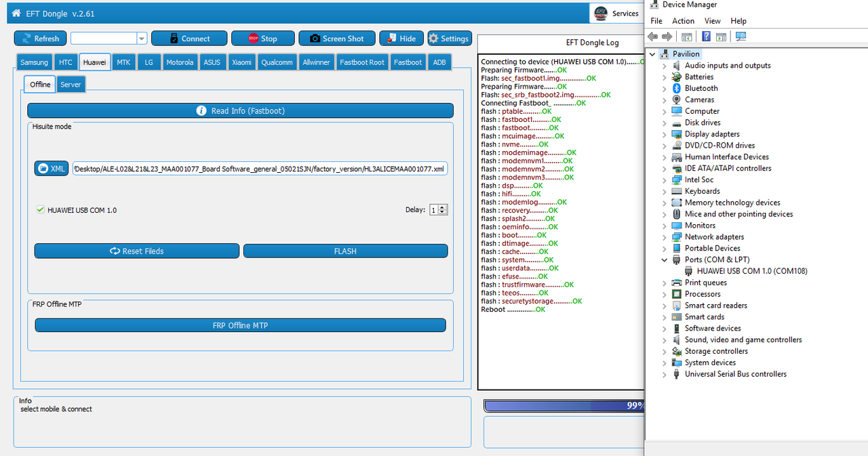
Task: Open the ADB tab
Action: 439,62
